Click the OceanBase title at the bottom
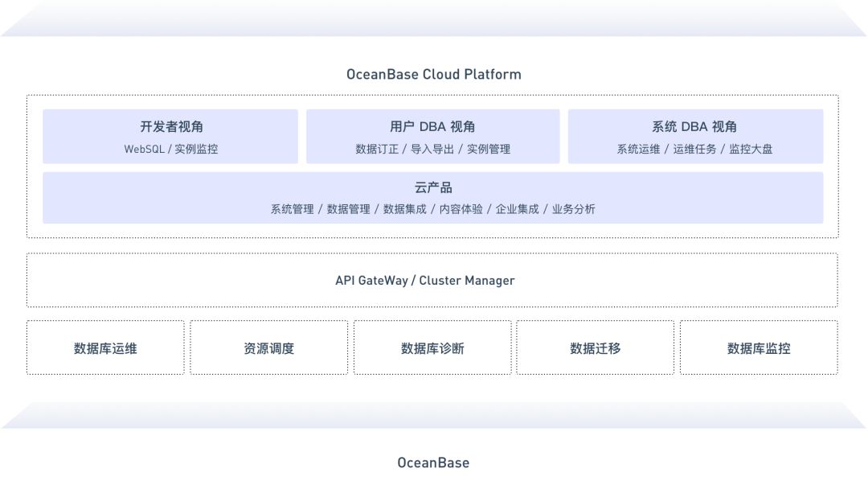Viewport: 868px width, 493px height. pos(434,462)
